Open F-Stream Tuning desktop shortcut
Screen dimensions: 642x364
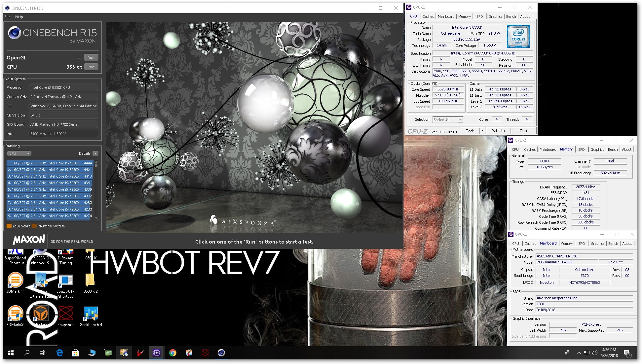coord(65,257)
